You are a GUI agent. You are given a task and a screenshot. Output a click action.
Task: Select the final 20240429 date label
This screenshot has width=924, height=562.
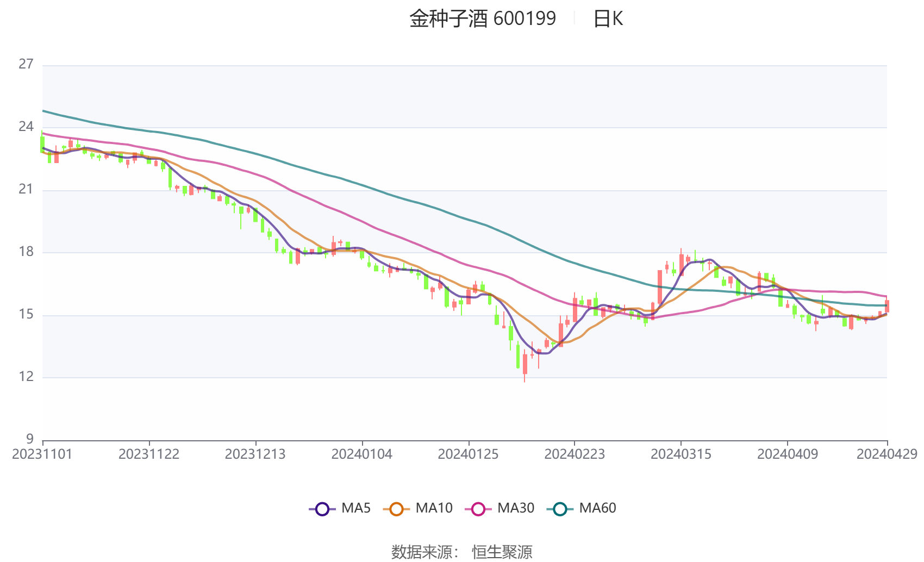[886, 454]
